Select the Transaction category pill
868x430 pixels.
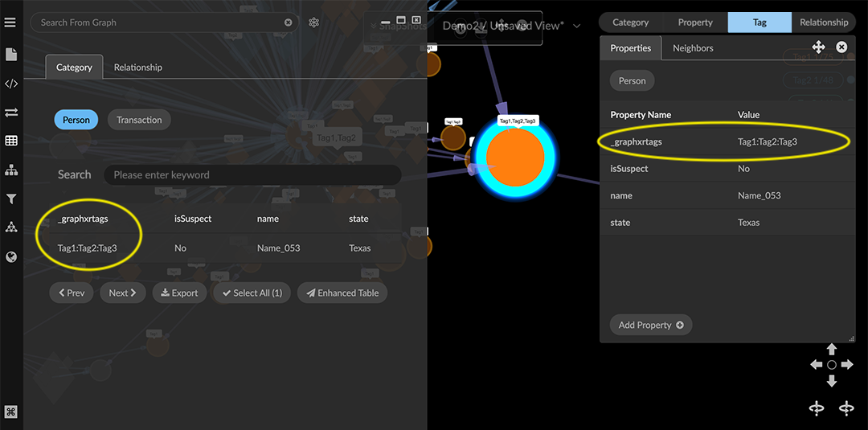(139, 120)
